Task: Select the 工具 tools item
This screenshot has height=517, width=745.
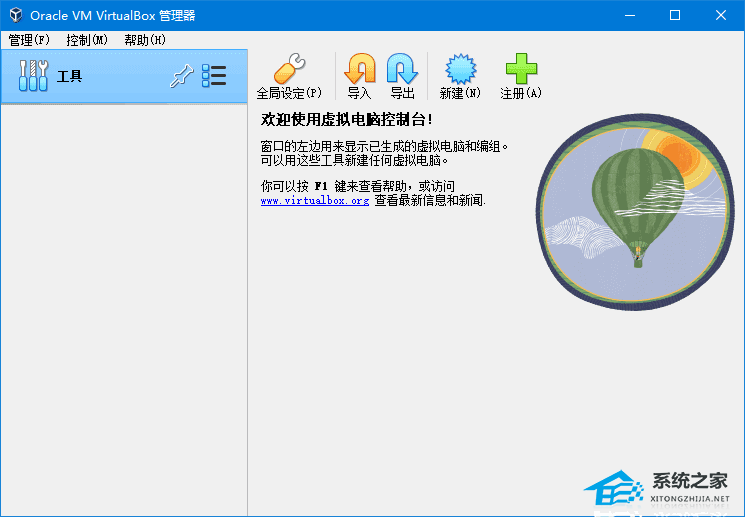Action: [x=124, y=76]
